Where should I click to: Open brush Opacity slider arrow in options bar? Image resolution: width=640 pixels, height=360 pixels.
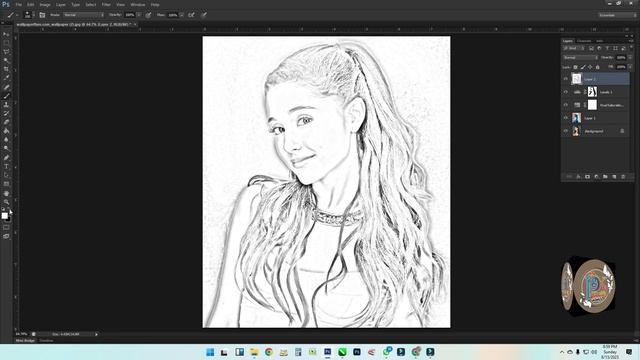pos(139,15)
